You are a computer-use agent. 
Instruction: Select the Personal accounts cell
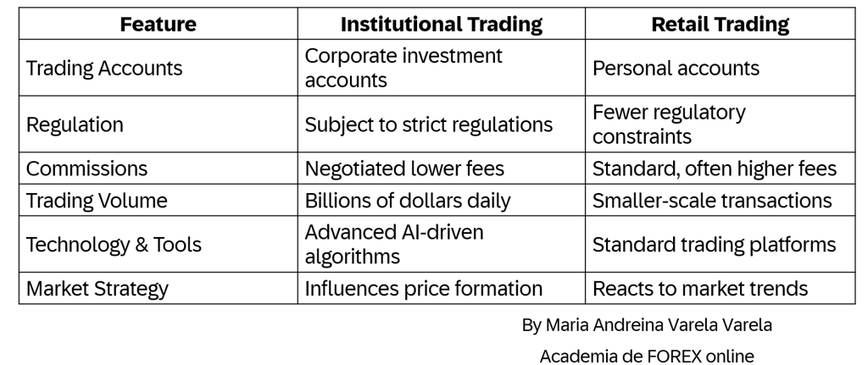point(721,68)
